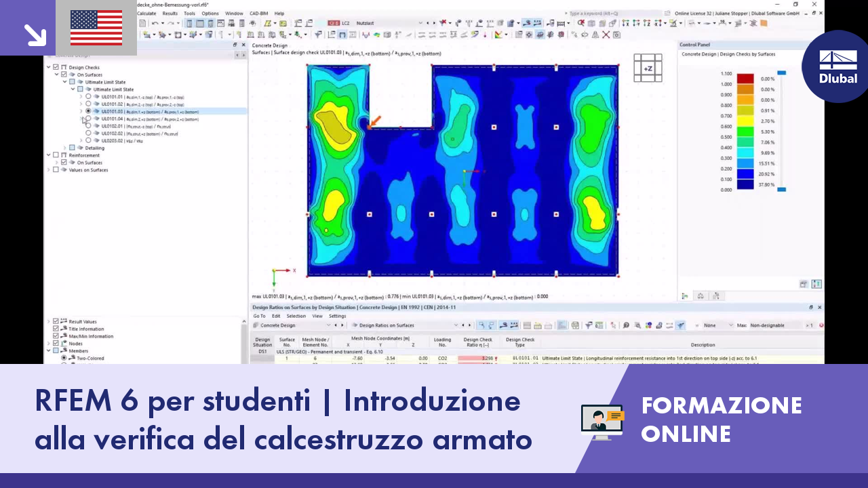The height and width of the screenshot is (488, 868).
Task: Click the first icon at the bottom left of the Control Panel
Action: point(685,296)
